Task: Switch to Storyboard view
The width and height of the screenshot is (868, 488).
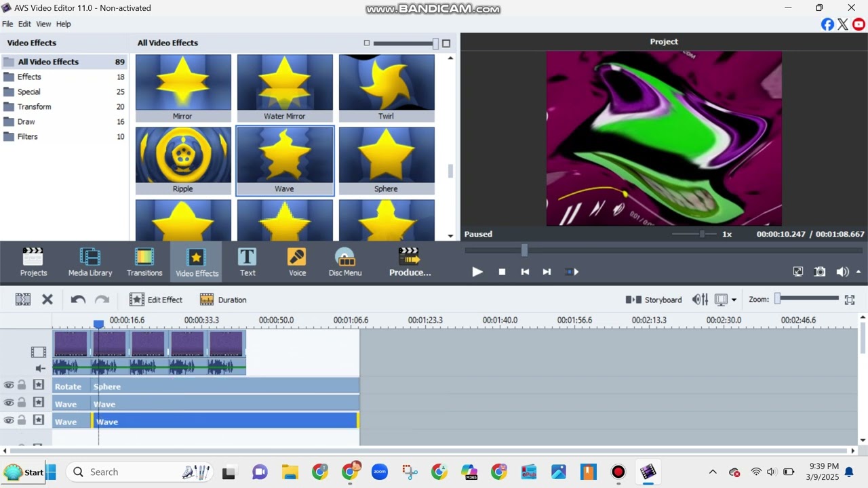Action: click(x=654, y=299)
